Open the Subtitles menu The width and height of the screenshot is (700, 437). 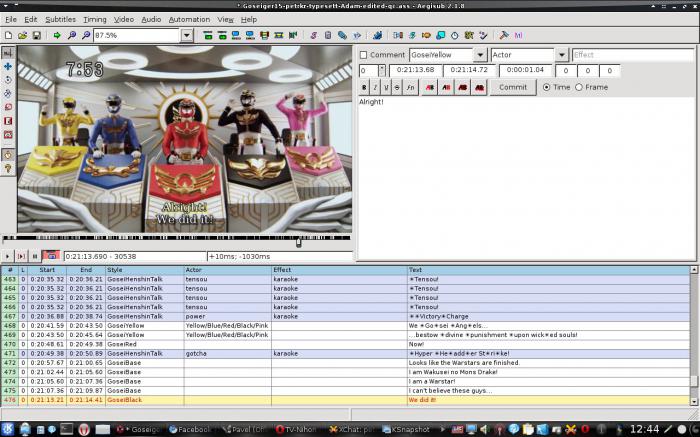[60, 20]
